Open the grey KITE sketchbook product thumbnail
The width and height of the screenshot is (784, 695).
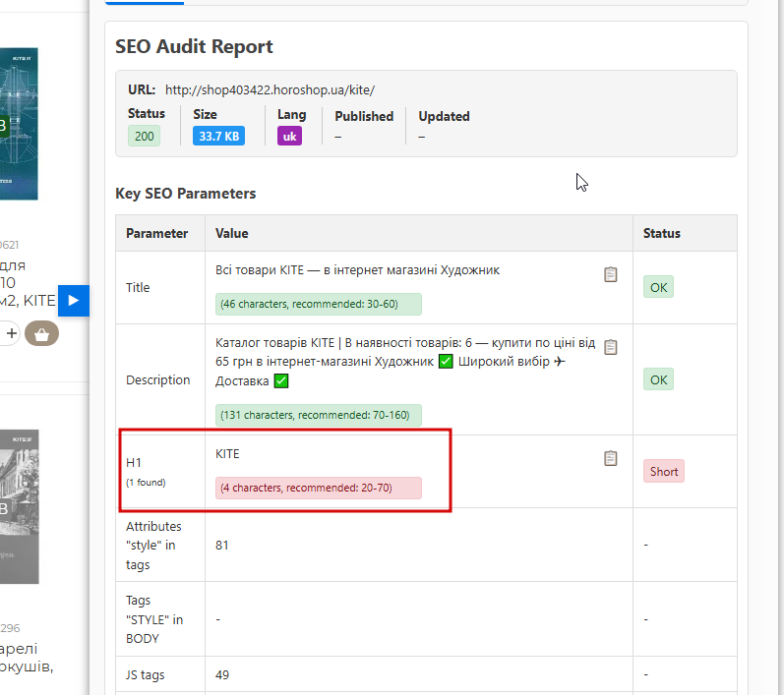click(x=19, y=506)
